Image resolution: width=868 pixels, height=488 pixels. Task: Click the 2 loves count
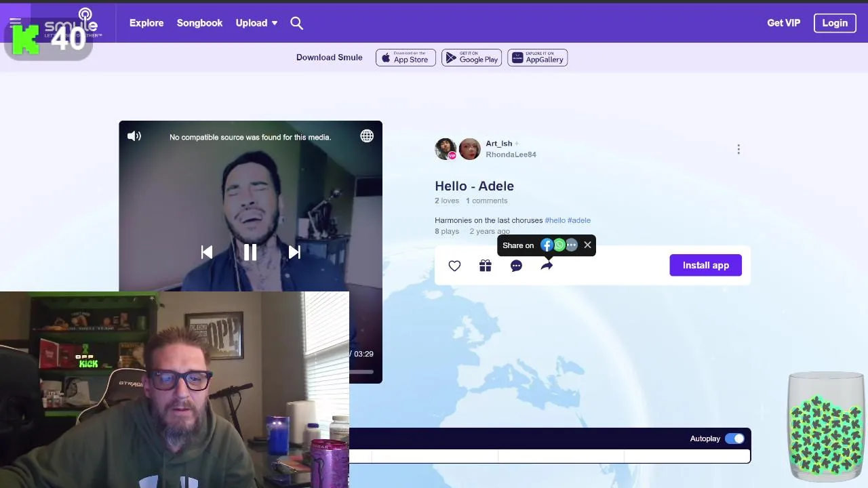coord(447,201)
